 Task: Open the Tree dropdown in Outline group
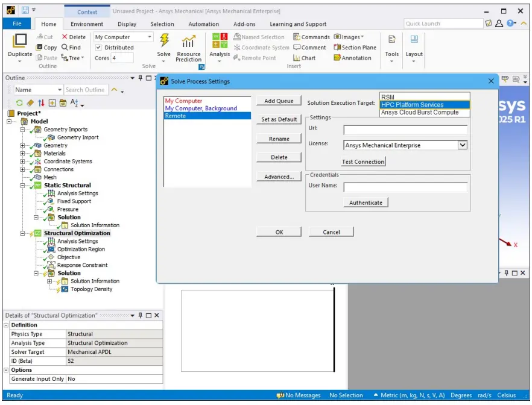[72, 58]
